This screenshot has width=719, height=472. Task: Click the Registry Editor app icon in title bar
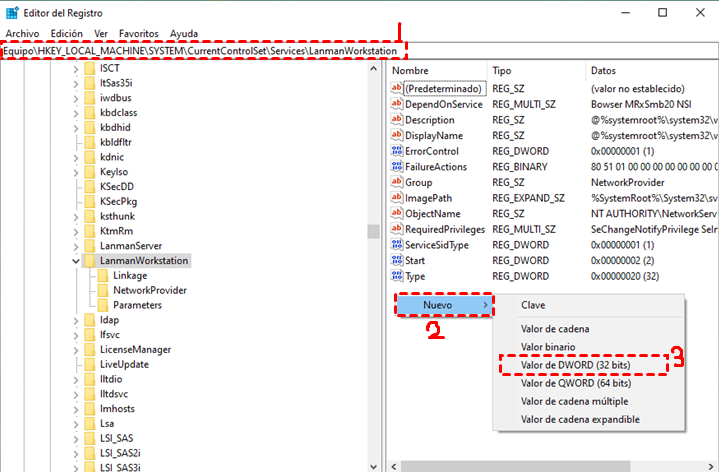point(11,12)
